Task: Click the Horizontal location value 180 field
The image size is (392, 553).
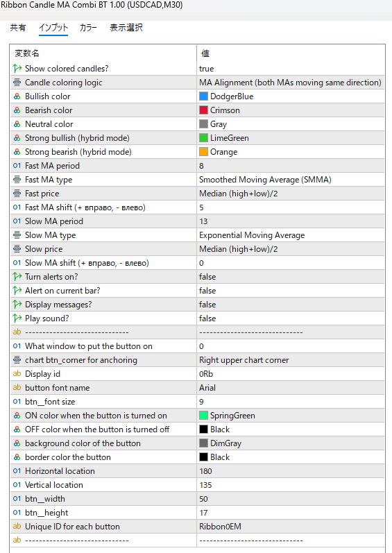Action: pyautogui.click(x=291, y=471)
